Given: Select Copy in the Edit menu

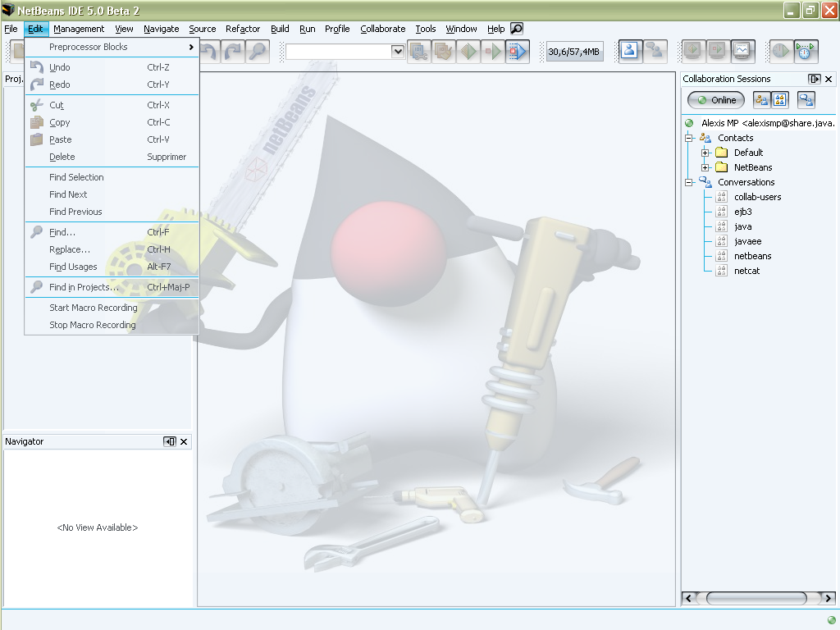Looking at the screenshot, I should point(112,122).
